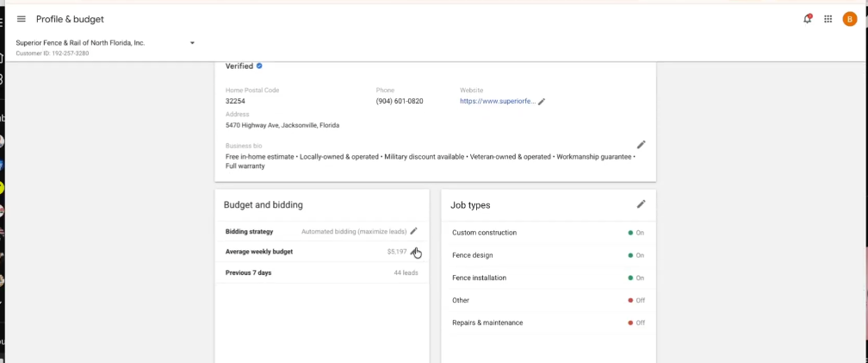Click the Custom construction On status

636,233
